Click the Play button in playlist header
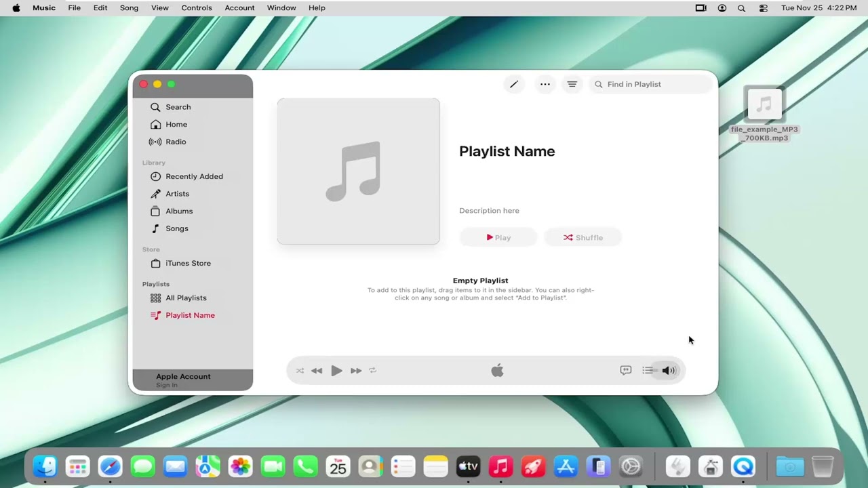The width and height of the screenshot is (868, 488). coord(498,237)
